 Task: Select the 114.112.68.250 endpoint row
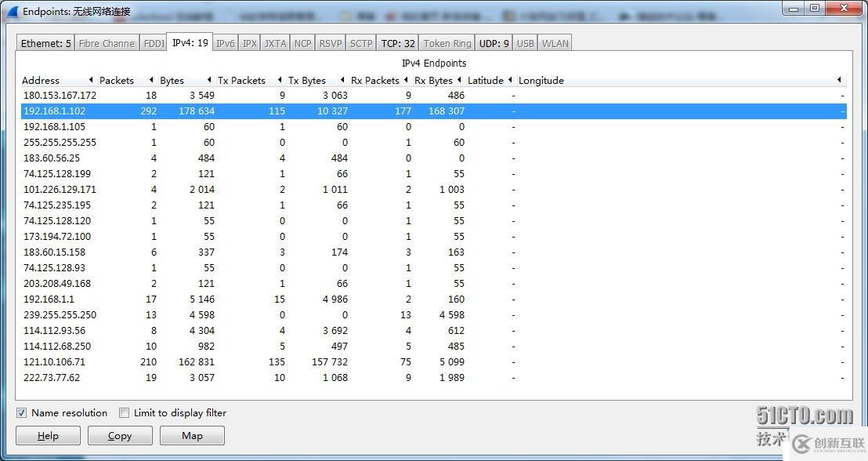(433, 347)
